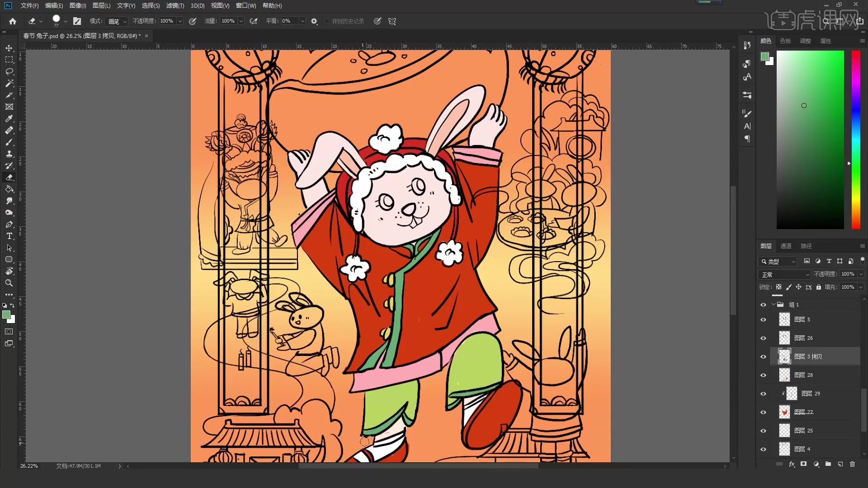Hide layer 图层 29

point(764,394)
